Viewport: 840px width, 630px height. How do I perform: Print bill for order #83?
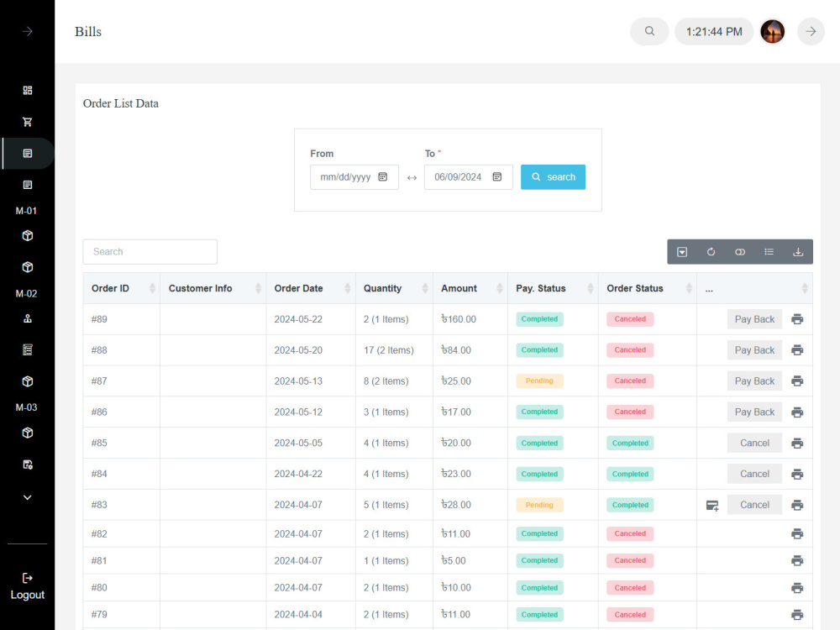[797, 505]
